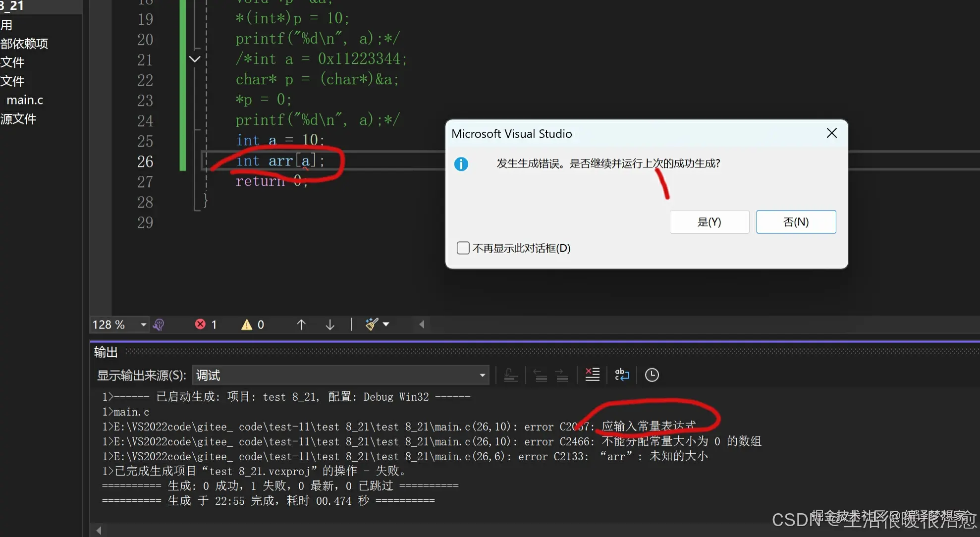Click the find message in code icon
Viewport: 980px width, 537px height.
click(x=511, y=375)
